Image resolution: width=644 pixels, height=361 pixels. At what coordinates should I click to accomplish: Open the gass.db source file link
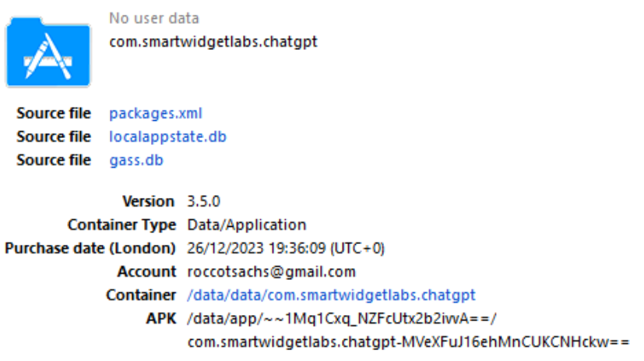[136, 161]
